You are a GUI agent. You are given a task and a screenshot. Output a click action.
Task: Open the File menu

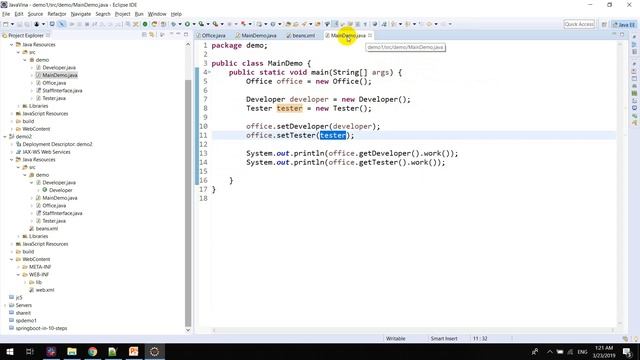pyautogui.click(x=6, y=14)
